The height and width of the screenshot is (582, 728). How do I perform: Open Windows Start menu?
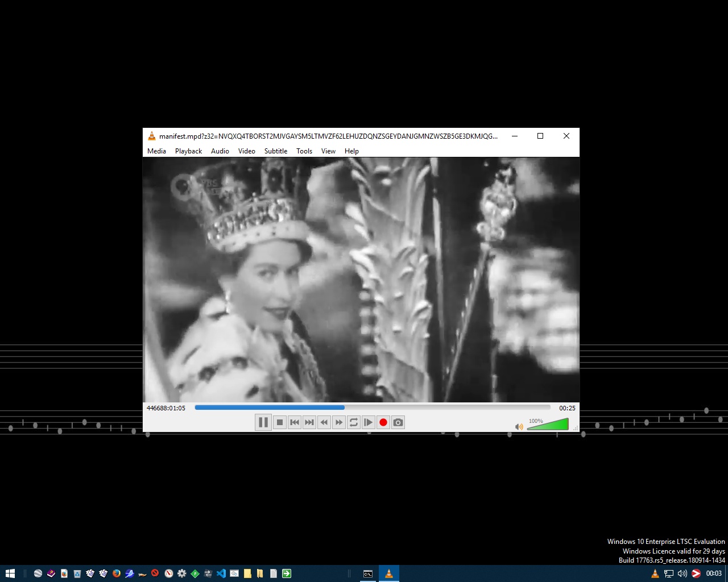tap(10, 573)
